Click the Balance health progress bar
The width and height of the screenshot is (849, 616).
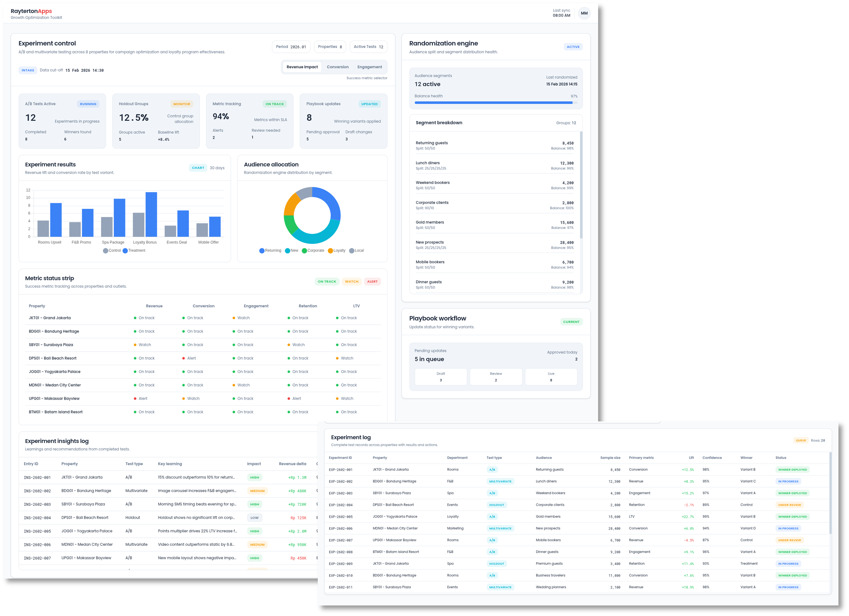pos(496,103)
